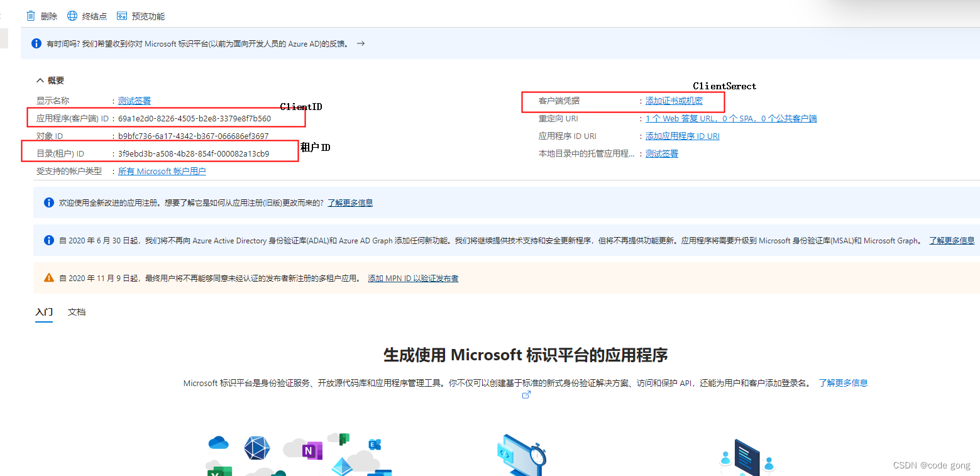The height and width of the screenshot is (476, 980).
Task: Open 添加证书或机密 link
Action: pos(674,101)
